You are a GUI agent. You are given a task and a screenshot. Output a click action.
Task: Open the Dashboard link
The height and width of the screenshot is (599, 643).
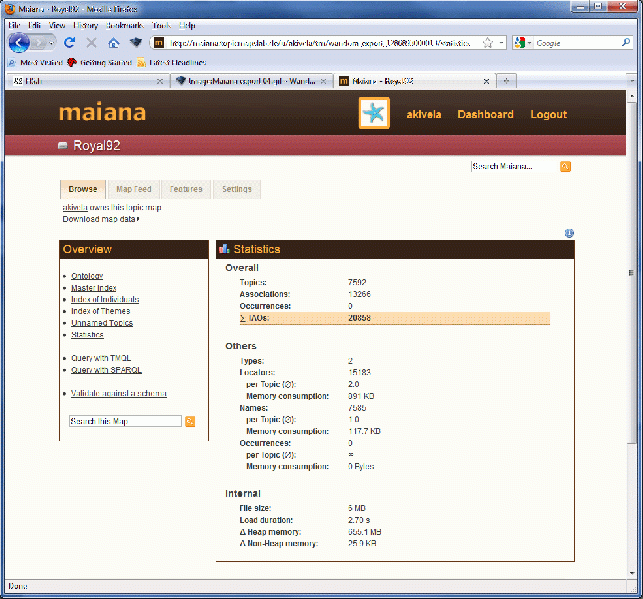click(x=485, y=114)
